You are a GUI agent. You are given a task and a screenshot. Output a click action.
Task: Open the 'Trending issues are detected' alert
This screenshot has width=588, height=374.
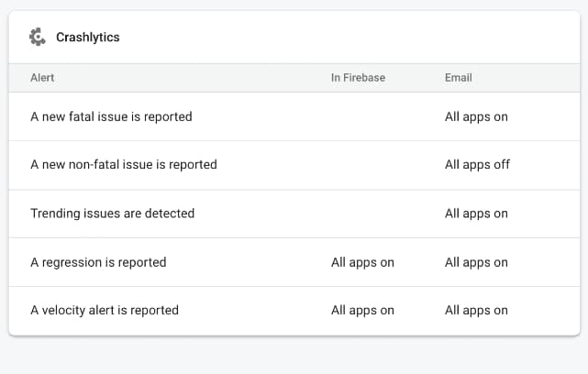click(113, 214)
